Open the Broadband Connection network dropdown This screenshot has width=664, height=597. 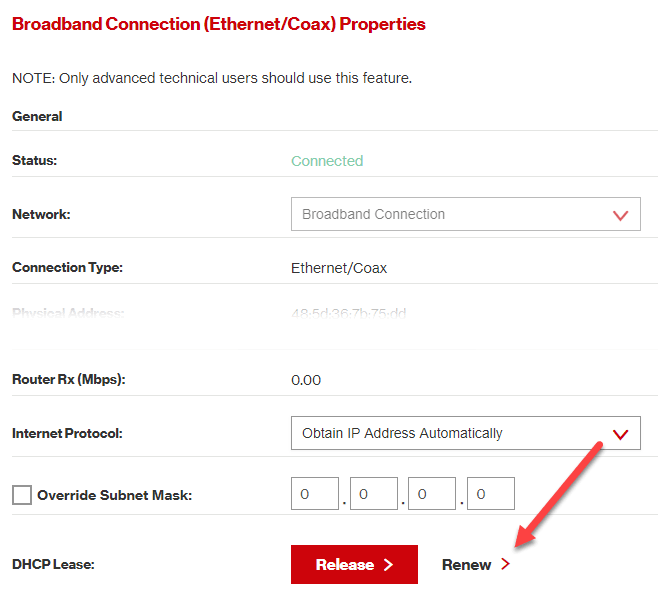465,214
